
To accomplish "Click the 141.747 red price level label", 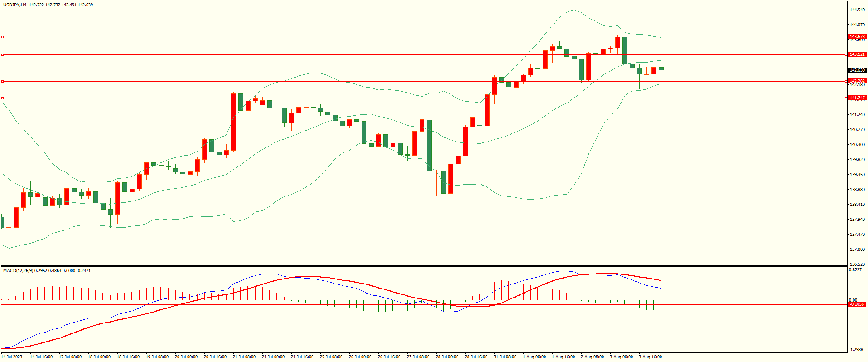I will click(x=857, y=98).
